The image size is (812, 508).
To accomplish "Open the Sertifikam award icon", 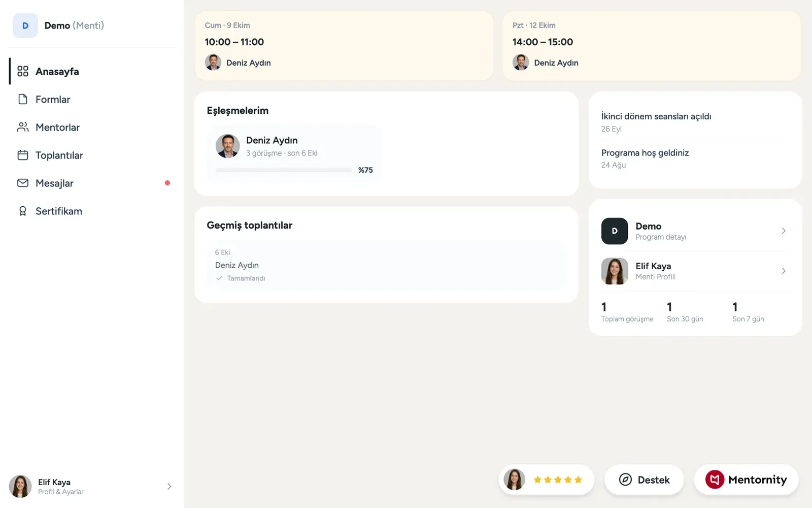I will coord(23,211).
